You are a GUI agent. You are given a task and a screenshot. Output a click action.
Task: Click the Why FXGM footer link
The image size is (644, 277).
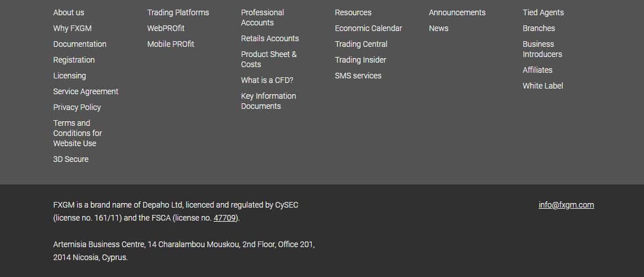click(x=72, y=28)
